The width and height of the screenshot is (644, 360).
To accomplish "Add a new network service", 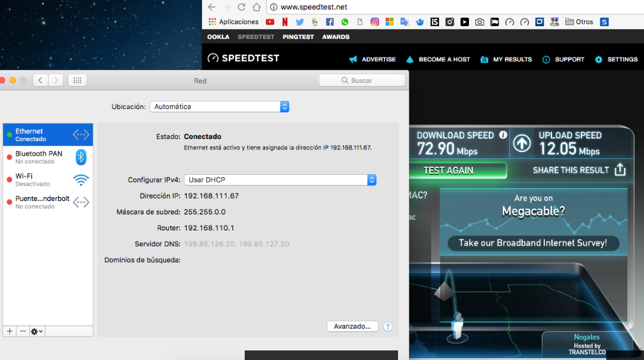I will (x=10, y=331).
